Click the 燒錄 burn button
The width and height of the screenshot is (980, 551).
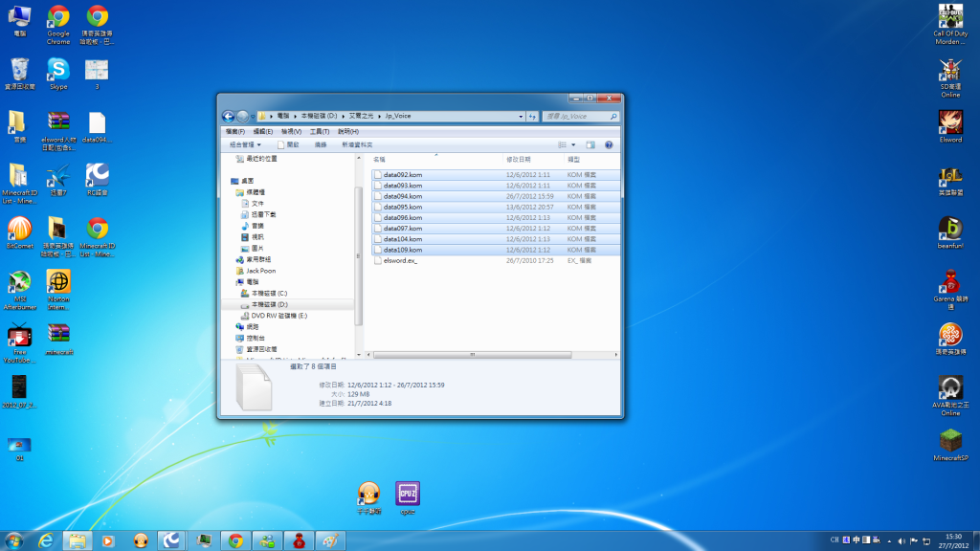321,144
